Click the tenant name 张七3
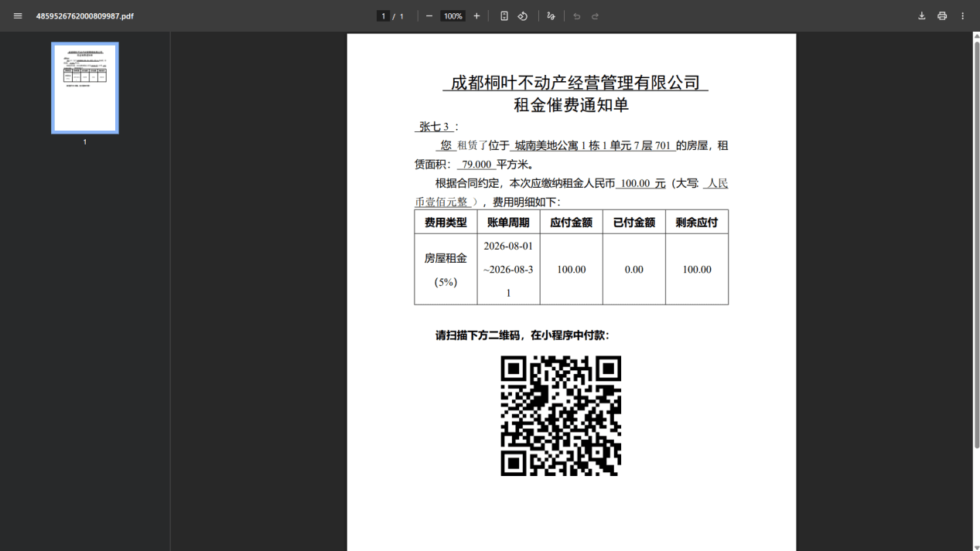Image resolution: width=980 pixels, height=551 pixels. [434, 127]
